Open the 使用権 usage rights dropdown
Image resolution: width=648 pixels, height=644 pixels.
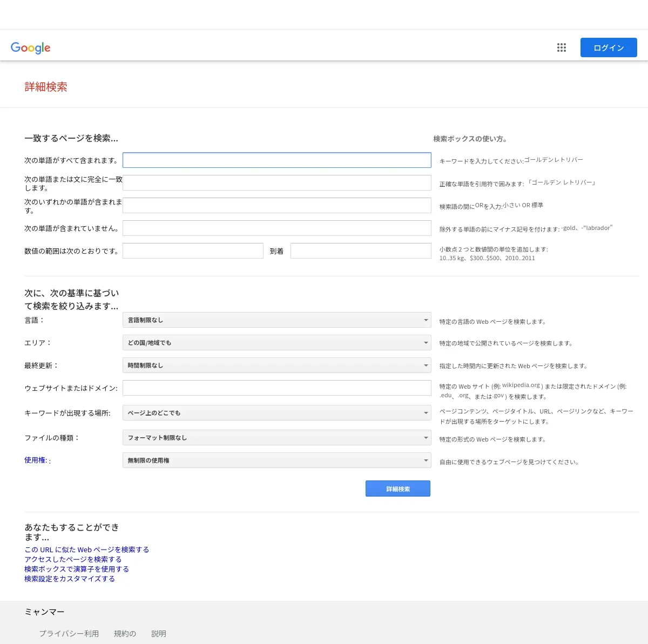(x=276, y=460)
